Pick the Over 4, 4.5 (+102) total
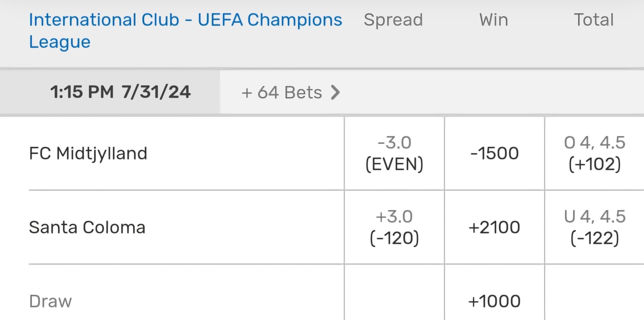644x320 pixels. pyautogui.click(x=594, y=153)
